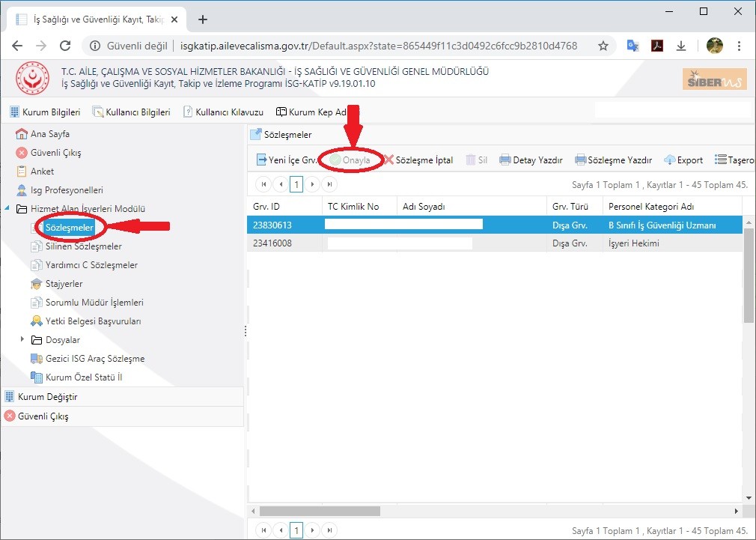756x540 pixels.
Task: Open Yardımcı C Sözleşmeler
Action: point(84,265)
